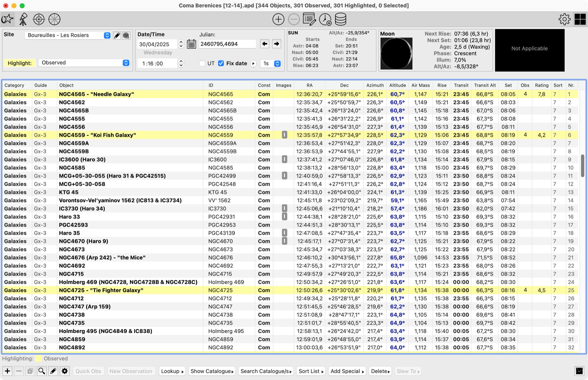This screenshot has width=588, height=380.
Task: Expand the Sort List menu
Action: tap(311, 371)
